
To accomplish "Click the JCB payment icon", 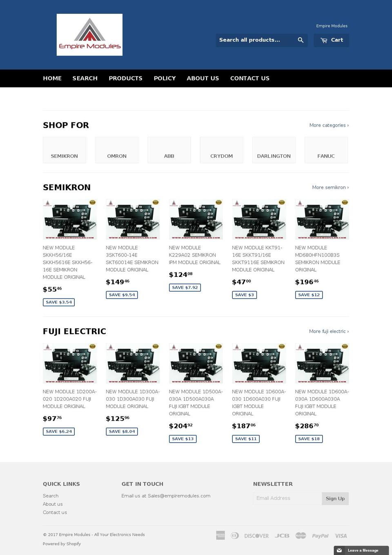I will (x=282, y=535).
